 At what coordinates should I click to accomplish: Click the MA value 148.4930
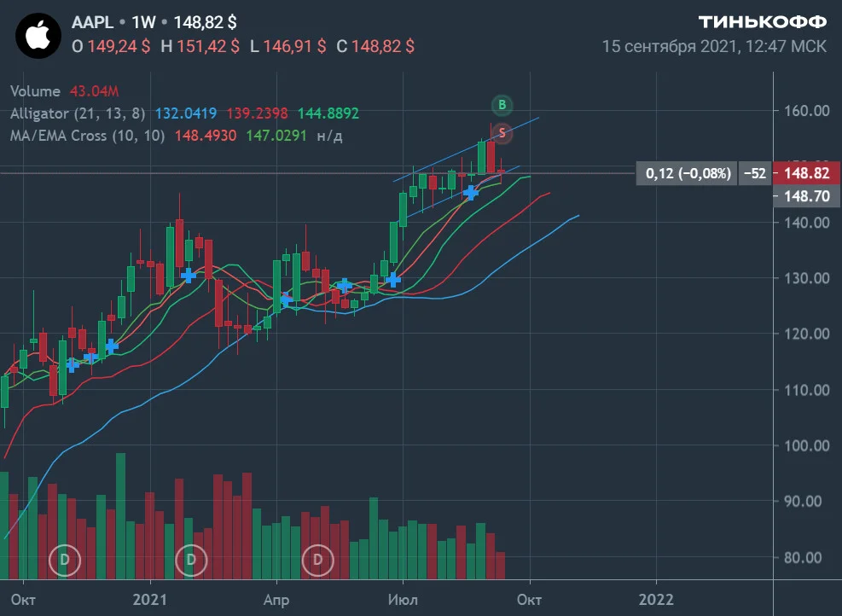(x=205, y=136)
